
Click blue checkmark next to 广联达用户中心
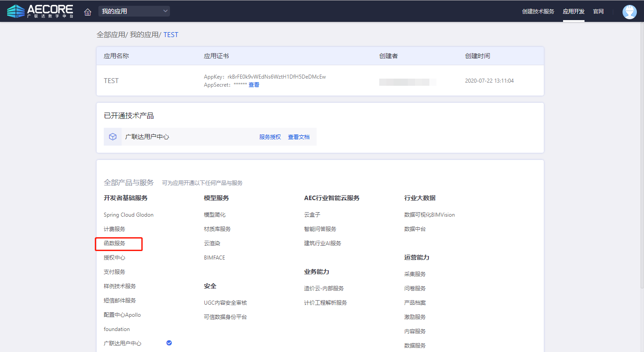(169, 343)
